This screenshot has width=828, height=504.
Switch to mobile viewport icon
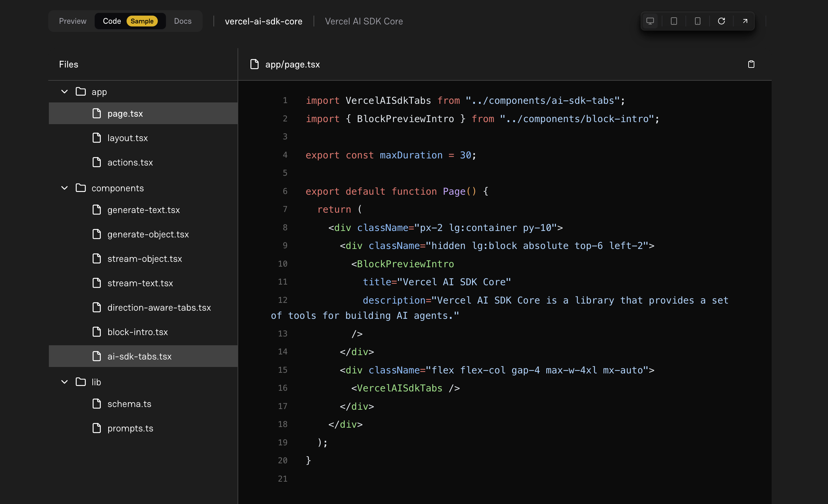point(698,21)
